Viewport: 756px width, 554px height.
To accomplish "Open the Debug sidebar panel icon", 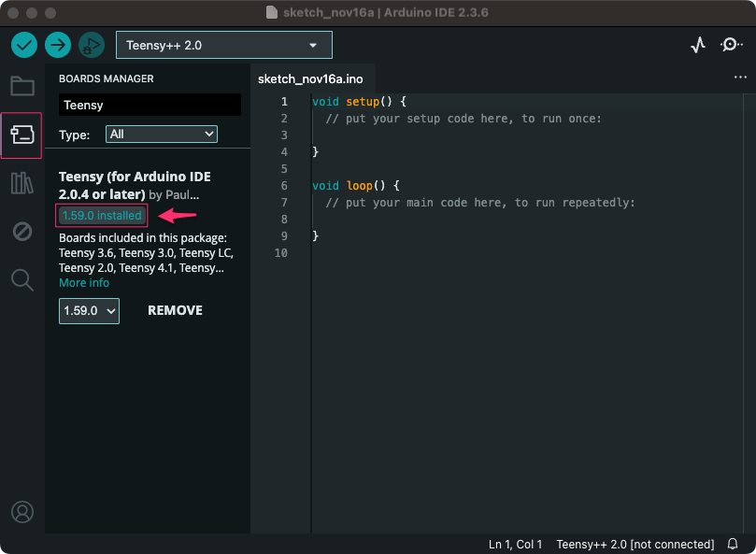I will (22, 231).
